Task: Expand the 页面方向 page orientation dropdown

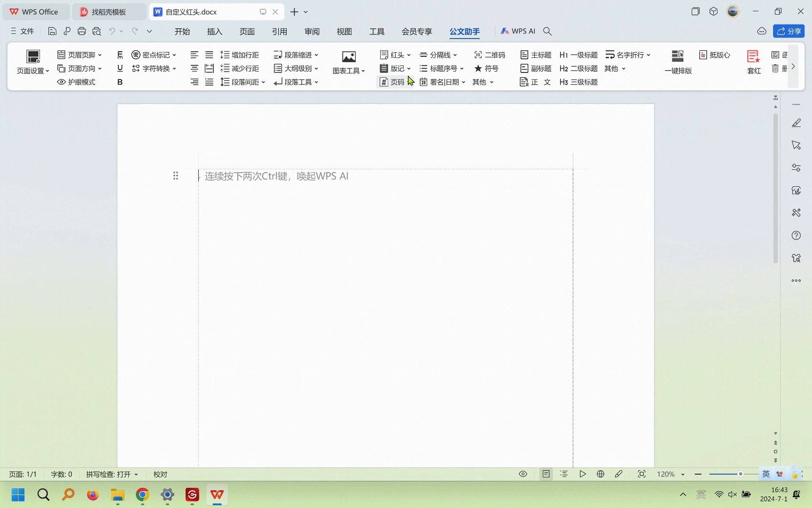Action: (100, 69)
